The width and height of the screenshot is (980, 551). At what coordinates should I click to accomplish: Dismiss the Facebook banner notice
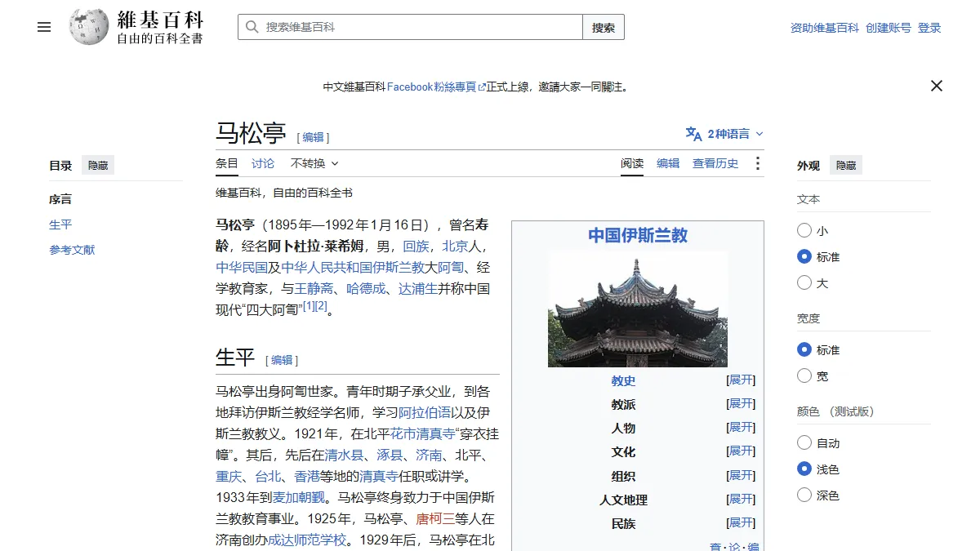937,86
